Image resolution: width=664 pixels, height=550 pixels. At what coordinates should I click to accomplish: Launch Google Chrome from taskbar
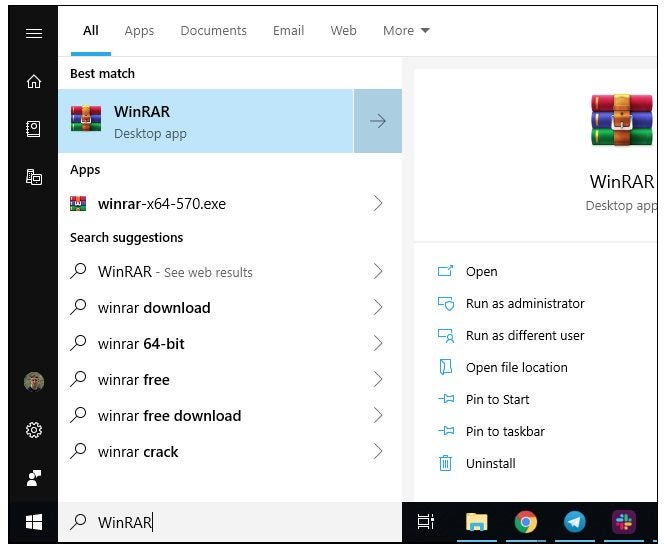point(526,521)
